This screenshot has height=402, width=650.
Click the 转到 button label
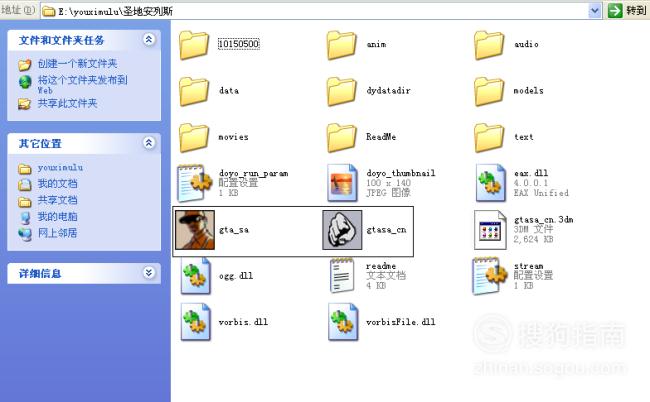pos(636,10)
